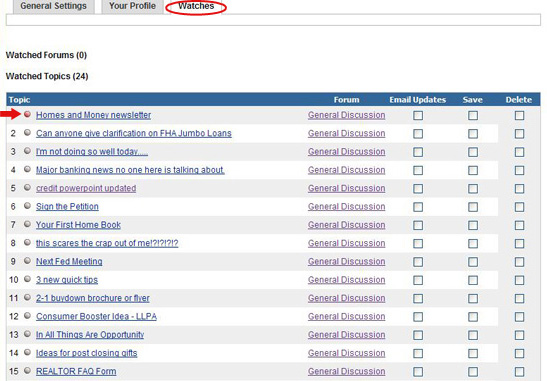Click the Email Updates column header

coord(418,100)
